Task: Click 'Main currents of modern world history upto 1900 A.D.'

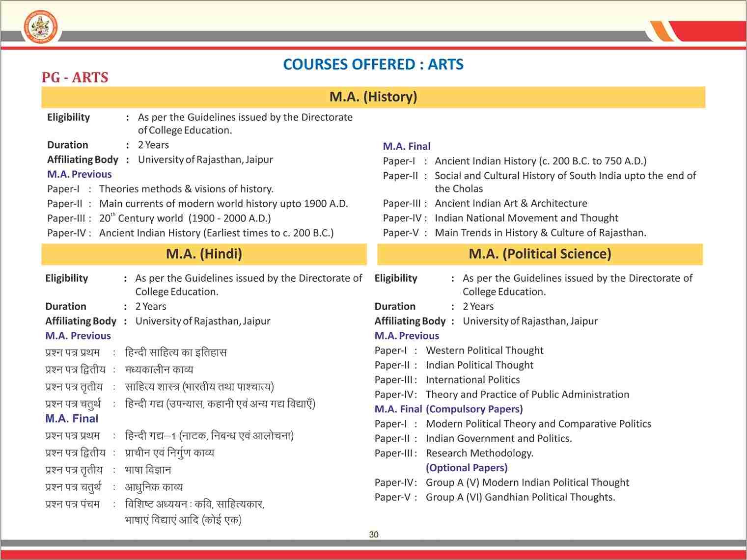Action: pyautogui.click(x=223, y=204)
